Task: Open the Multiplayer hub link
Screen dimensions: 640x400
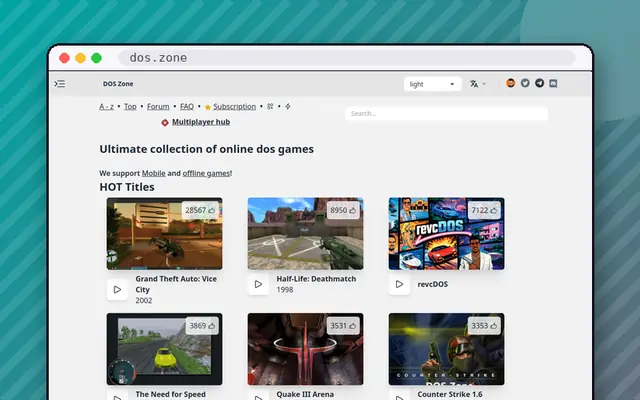Action: tap(201, 122)
